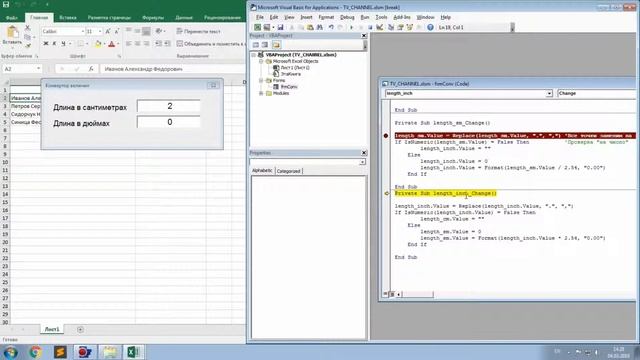This screenshot has width=640, height=360.
Task: Toggle Folders icon in Project panel
Action: tap(276, 45)
